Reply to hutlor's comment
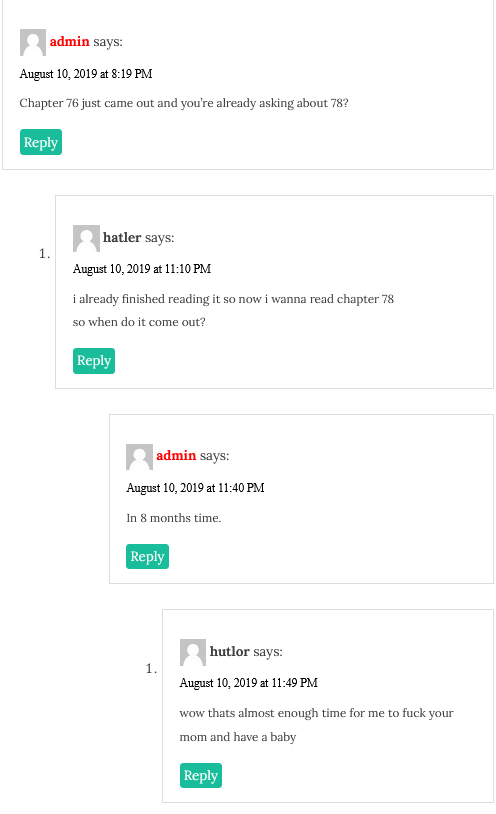This screenshot has width=496, height=814. pos(201,776)
